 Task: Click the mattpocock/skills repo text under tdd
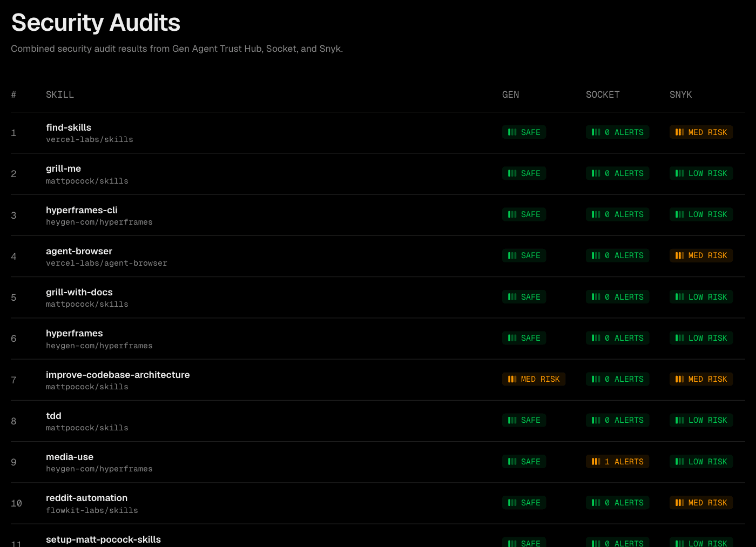click(x=87, y=428)
